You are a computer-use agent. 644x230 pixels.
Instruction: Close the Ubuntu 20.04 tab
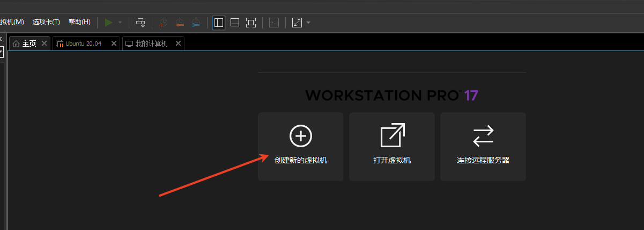pos(114,44)
